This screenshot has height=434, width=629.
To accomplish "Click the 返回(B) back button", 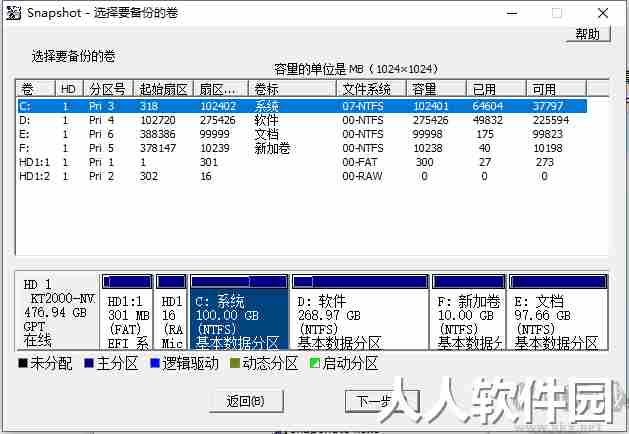I will [x=246, y=401].
